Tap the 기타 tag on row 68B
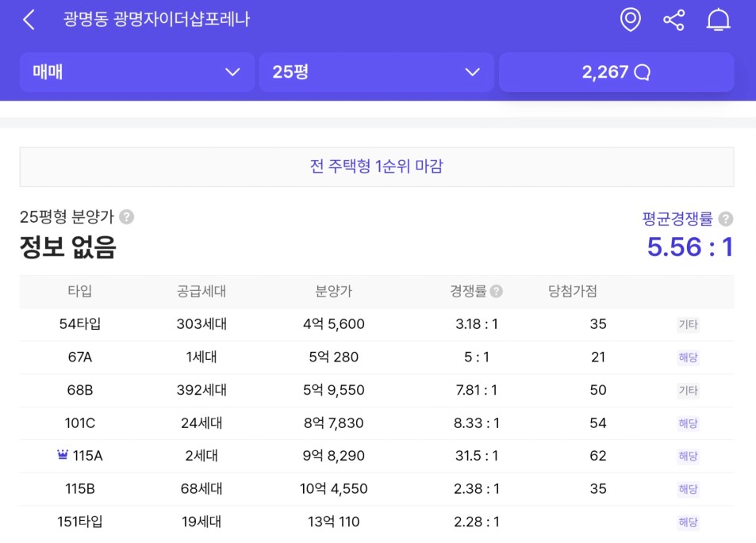Viewport: 756px width, 543px height. [x=688, y=390]
